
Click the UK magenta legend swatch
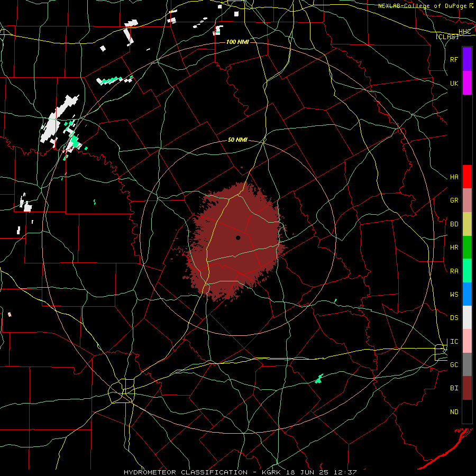(467, 83)
